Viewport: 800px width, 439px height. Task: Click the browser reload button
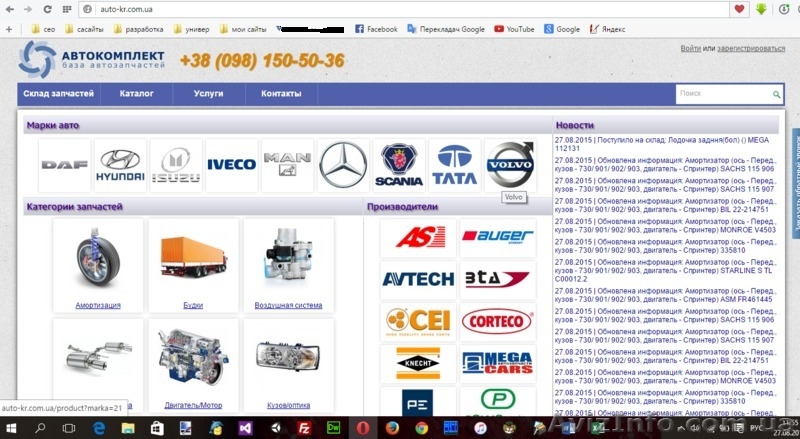click(47, 9)
